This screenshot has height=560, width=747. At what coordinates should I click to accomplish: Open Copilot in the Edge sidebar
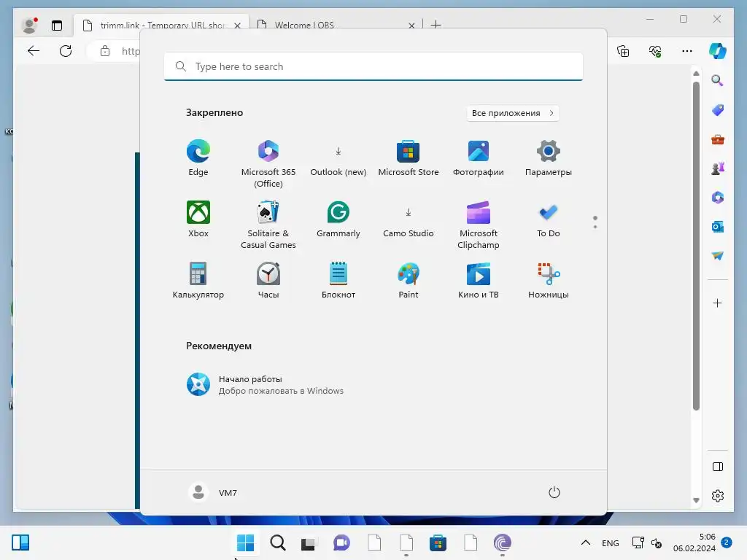[718, 51]
